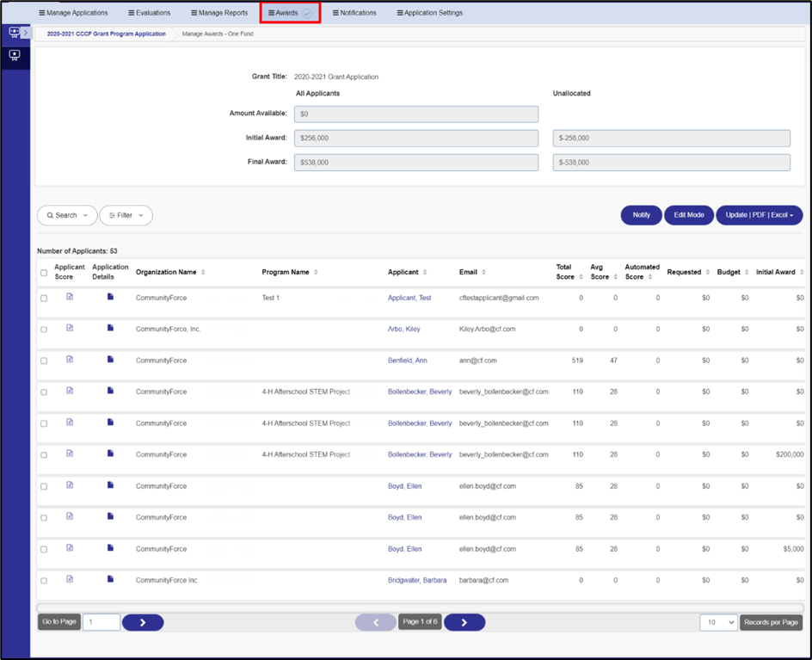Go to next page arrow button

[464, 622]
